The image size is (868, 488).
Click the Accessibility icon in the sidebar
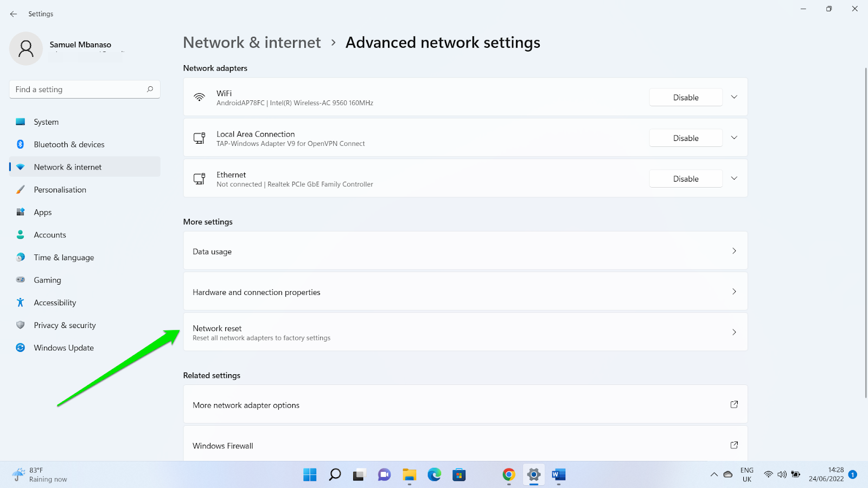(x=20, y=302)
